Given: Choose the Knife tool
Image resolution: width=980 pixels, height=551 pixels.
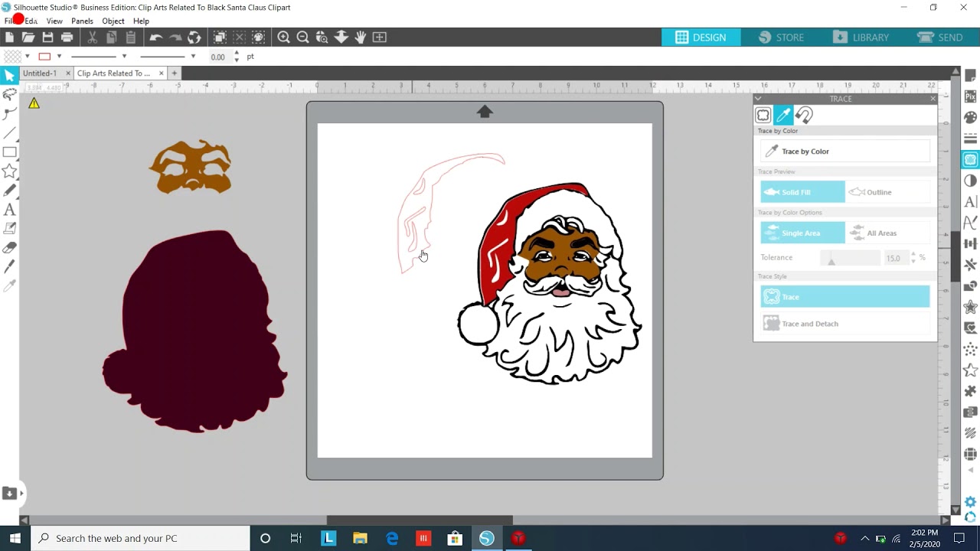Looking at the screenshot, I should click(x=9, y=266).
